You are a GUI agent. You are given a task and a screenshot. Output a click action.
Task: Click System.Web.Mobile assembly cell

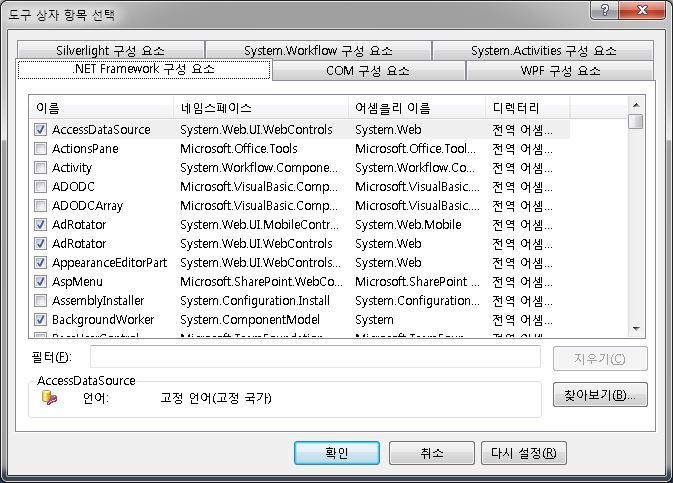[x=408, y=225]
